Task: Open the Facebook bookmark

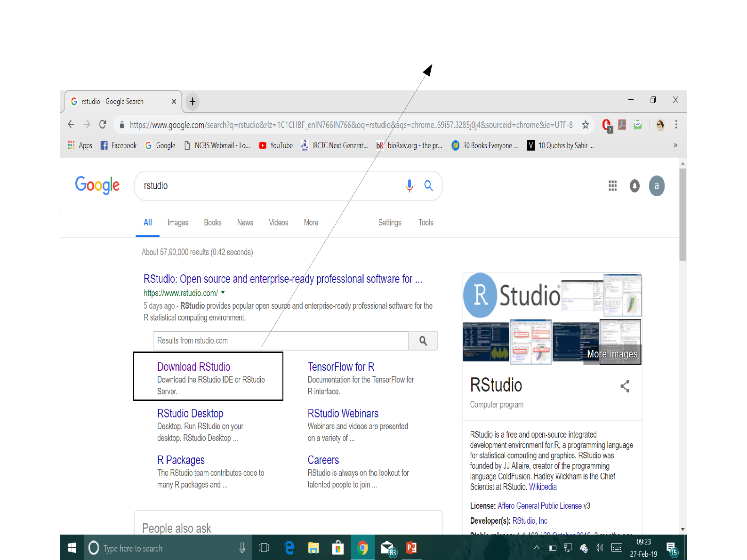Action: [119, 145]
